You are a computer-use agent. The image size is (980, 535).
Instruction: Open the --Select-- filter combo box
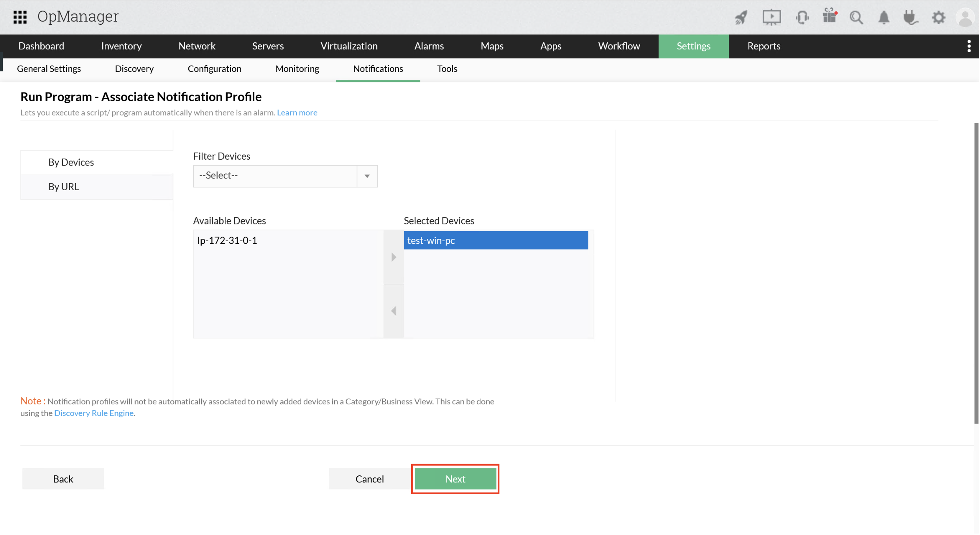click(x=285, y=177)
